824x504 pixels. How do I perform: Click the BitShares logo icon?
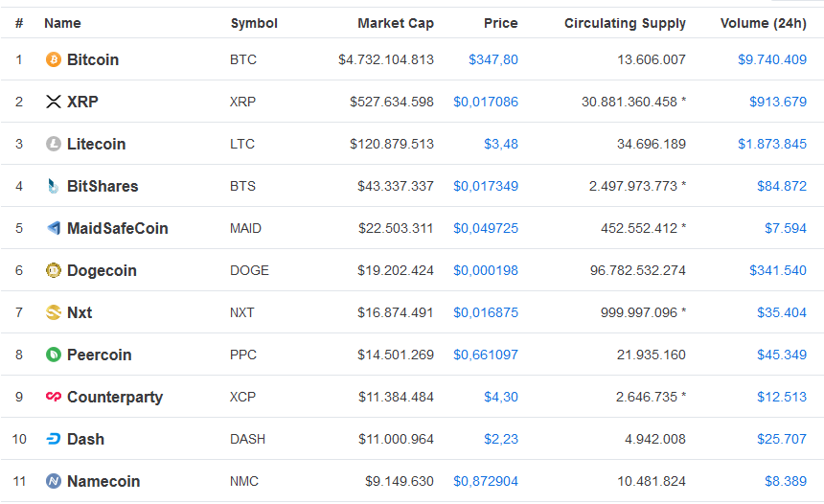(53, 186)
